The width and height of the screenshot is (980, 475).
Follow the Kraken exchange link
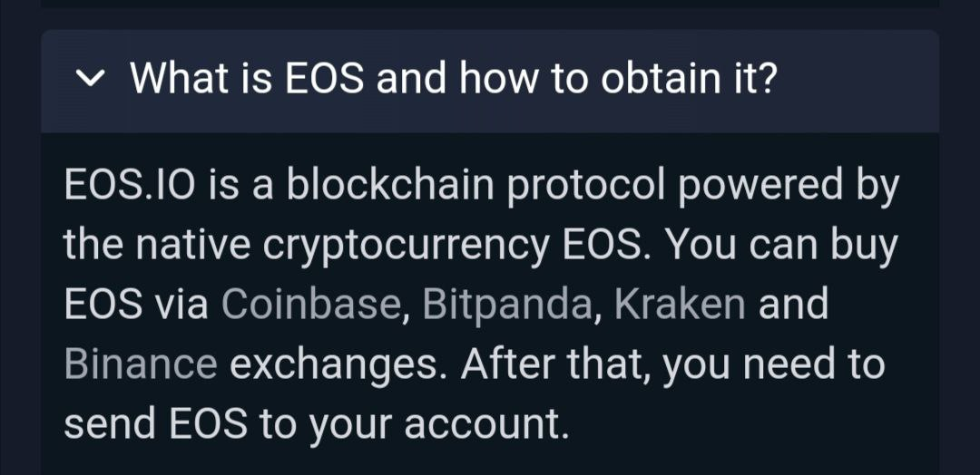tap(680, 305)
